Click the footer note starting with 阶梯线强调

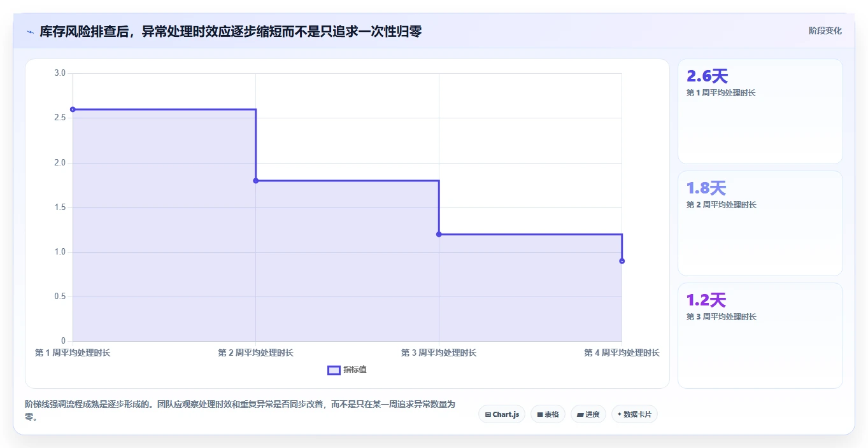240,410
